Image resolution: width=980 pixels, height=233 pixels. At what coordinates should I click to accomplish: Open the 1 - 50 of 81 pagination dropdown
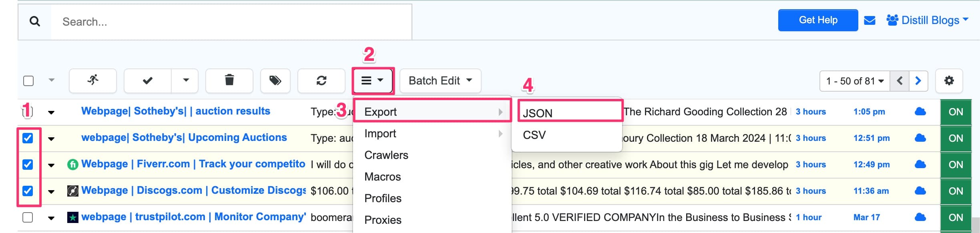pyautogui.click(x=855, y=81)
